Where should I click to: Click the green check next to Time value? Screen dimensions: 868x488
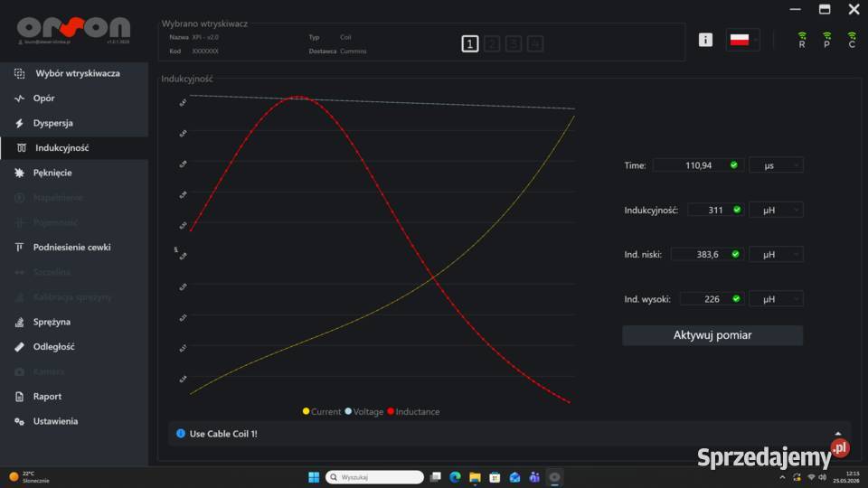[x=734, y=164]
